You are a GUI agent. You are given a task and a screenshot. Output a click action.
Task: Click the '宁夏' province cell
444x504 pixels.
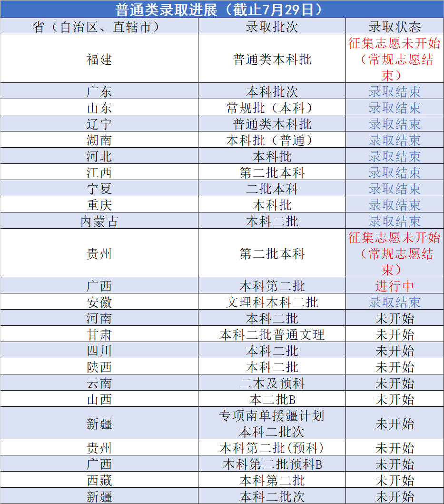pos(99,189)
